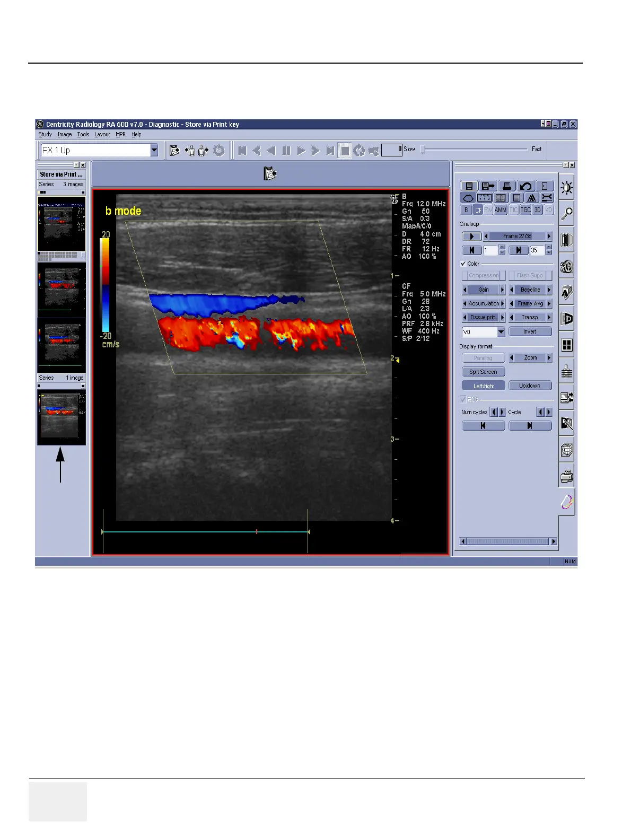
Task: Click the first-frame field containing 1
Action: tap(490, 250)
